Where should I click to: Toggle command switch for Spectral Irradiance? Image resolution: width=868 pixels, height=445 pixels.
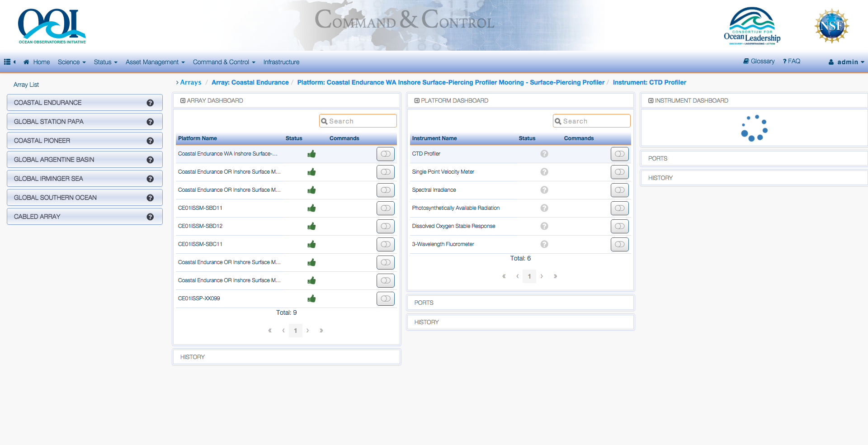pyautogui.click(x=619, y=190)
